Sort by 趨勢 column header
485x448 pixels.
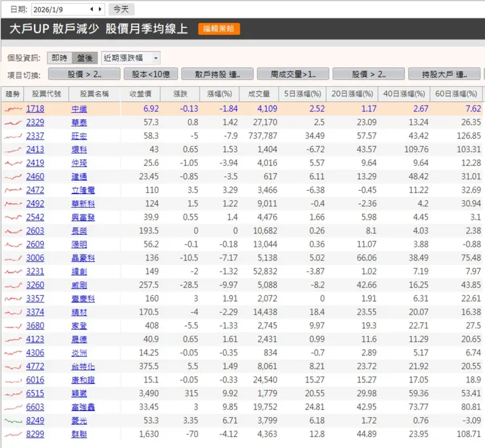coord(12,94)
